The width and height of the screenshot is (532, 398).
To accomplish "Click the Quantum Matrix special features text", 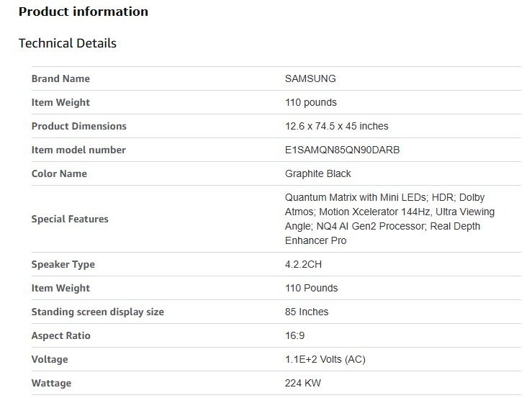I will pyautogui.click(x=389, y=219).
